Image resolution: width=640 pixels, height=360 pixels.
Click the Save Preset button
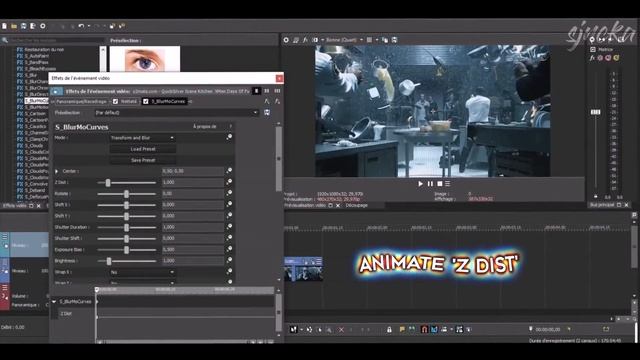[143, 160]
